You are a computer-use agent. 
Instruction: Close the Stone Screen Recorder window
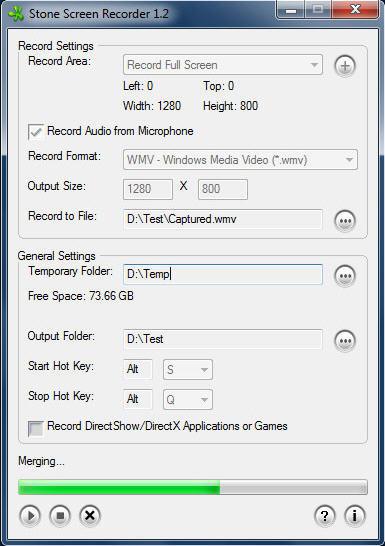pyautogui.click(x=355, y=10)
